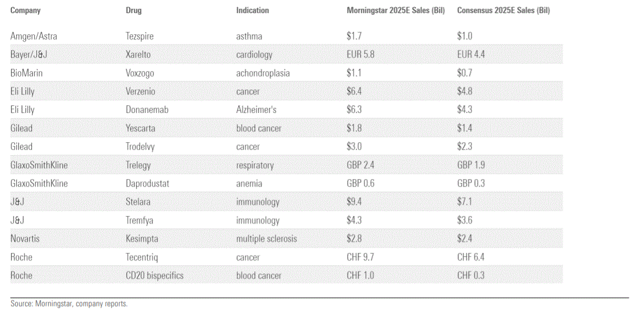Click the Alzheimer's indication cell

256,110
